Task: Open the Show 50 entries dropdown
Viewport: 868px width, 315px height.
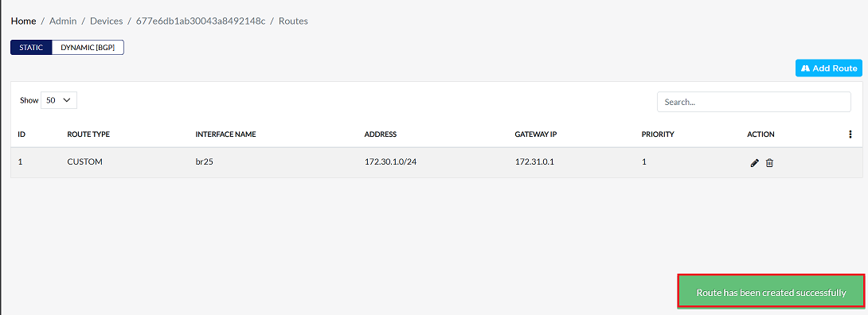Action: pyautogui.click(x=59, y=100)
